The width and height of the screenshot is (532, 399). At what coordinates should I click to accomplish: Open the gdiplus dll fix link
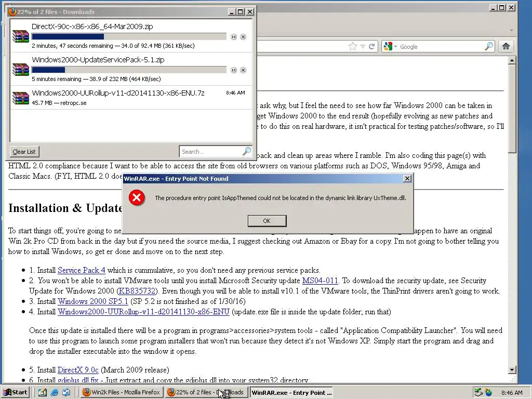pyautogui.click(x=78, y=380)
